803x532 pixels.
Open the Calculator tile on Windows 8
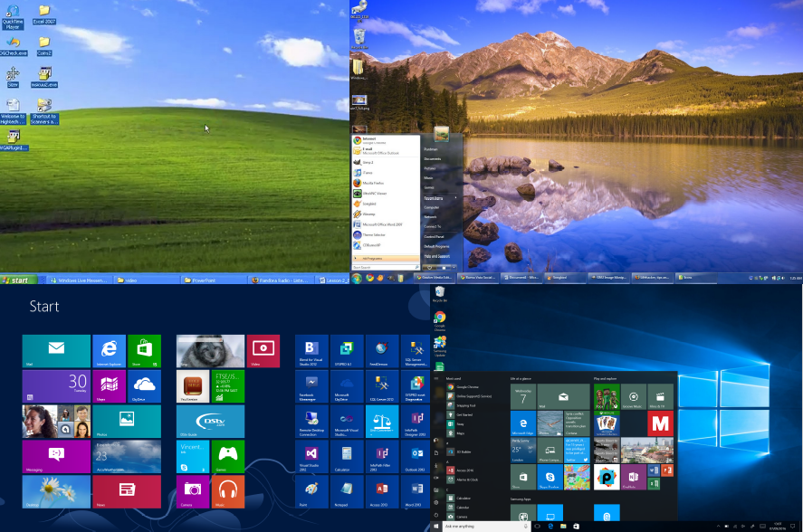coord(347,457)
